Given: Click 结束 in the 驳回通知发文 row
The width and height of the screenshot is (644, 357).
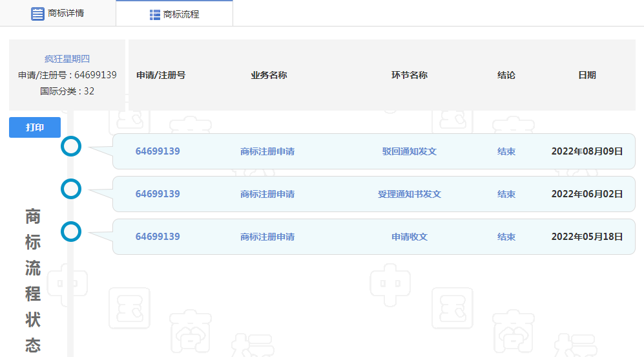Looking at the screenshot, I should point(506,151).
